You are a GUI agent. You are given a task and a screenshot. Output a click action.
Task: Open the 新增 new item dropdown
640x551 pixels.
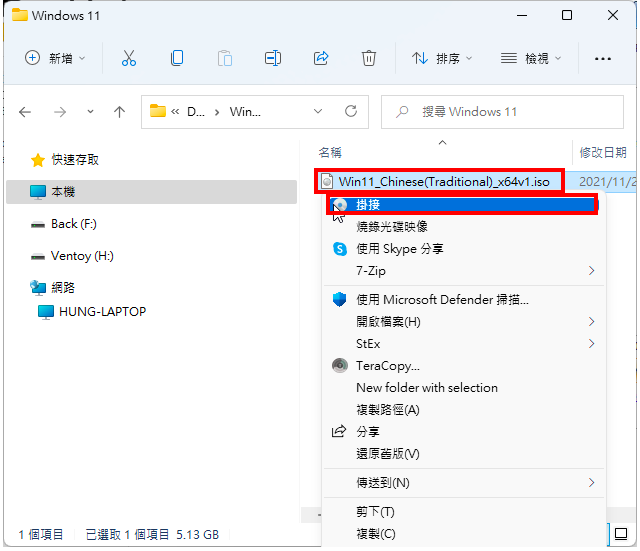[x=55, y=58]
